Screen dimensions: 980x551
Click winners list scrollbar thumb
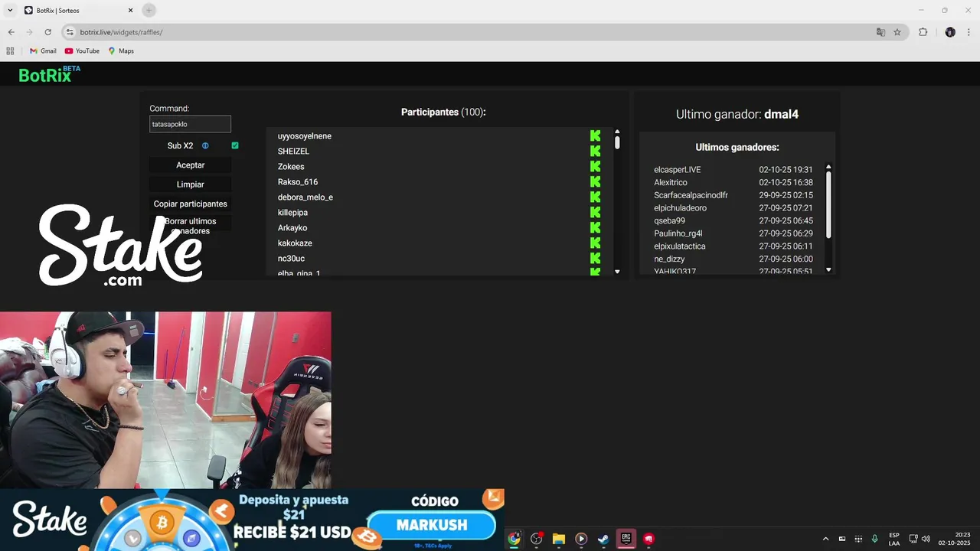coord(828,204)
